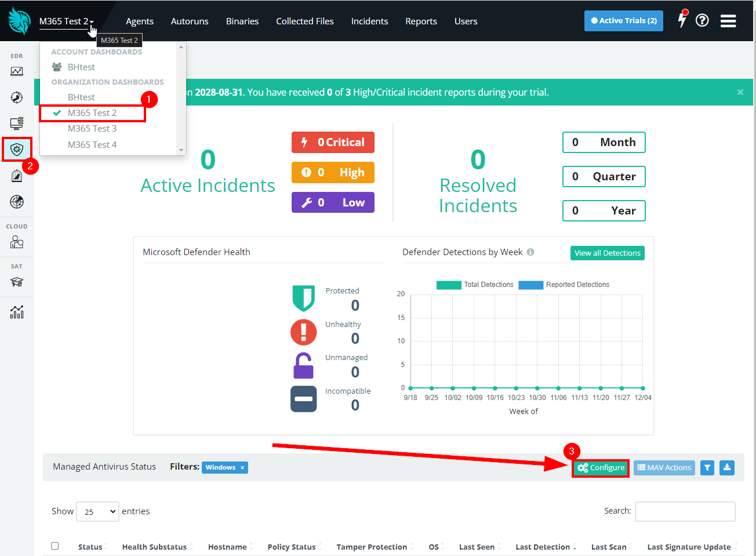The image size is (756, 556).
Task: Open the SAT graduation cap icon
Action: [17, 282]
